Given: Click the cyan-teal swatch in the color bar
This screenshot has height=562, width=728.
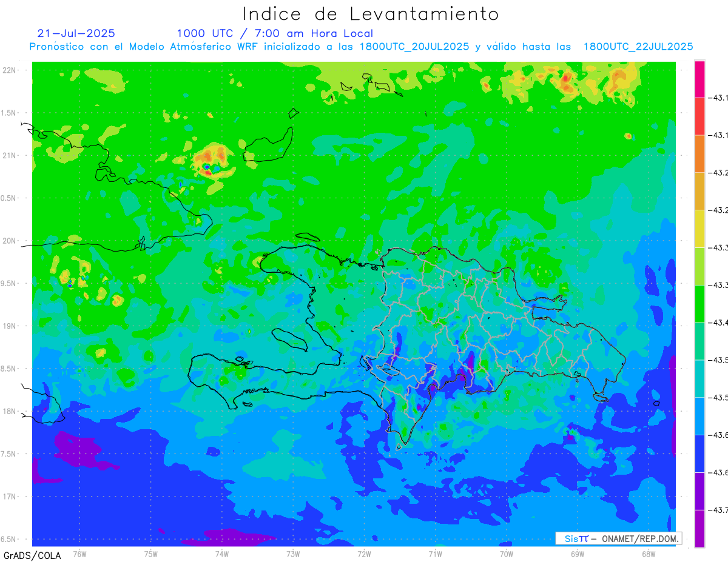Looking at the screenshot, I should click(699, 379).
